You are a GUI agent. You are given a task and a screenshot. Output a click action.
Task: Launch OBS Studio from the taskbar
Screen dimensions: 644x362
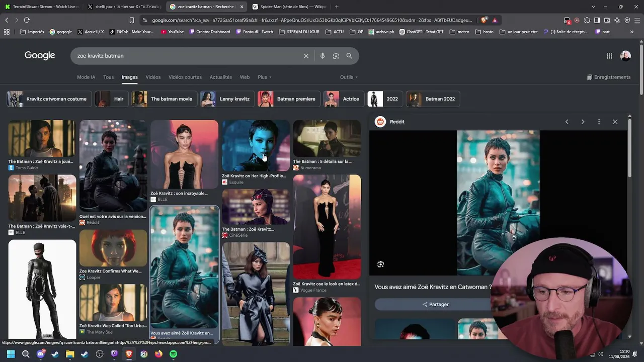tap(100, 354)
